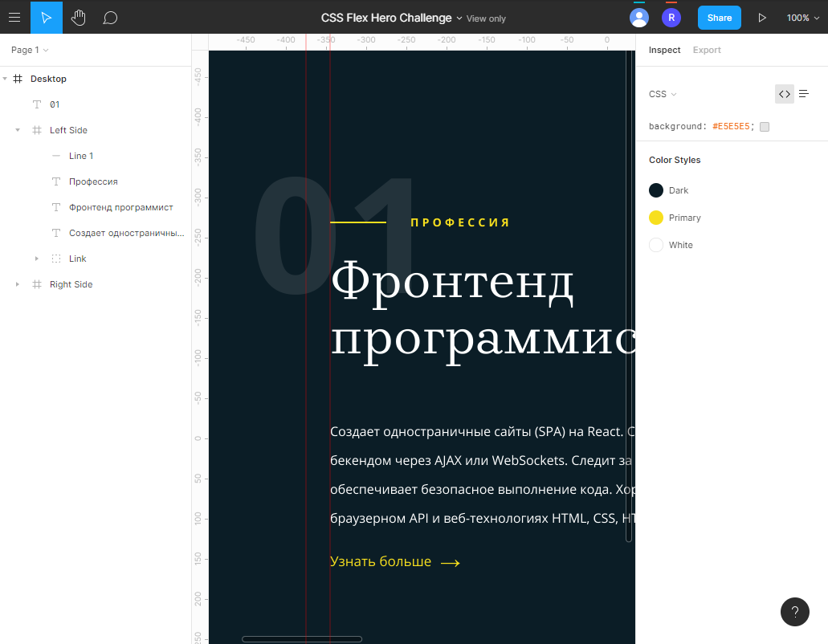This screenshot has width=828, height=644.
Task: Show code view using the </> icon
Action: (x=784, y=94)
